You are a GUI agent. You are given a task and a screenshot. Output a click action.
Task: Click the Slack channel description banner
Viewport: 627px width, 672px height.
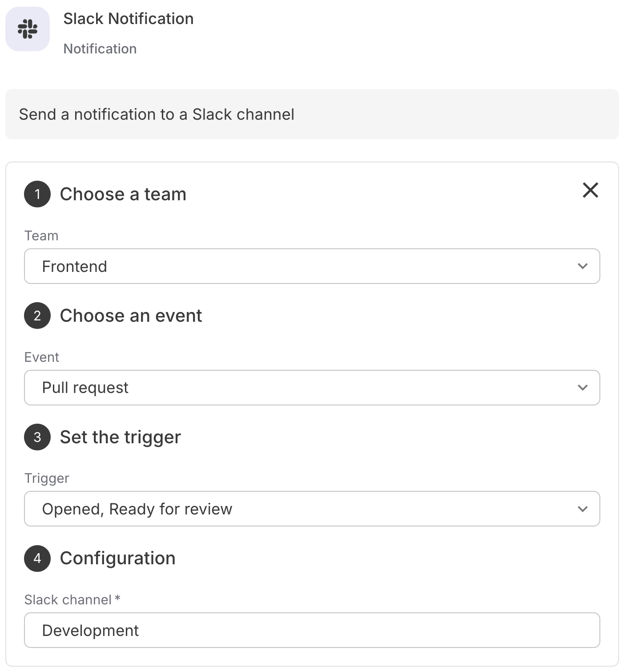tap(311, 114)
